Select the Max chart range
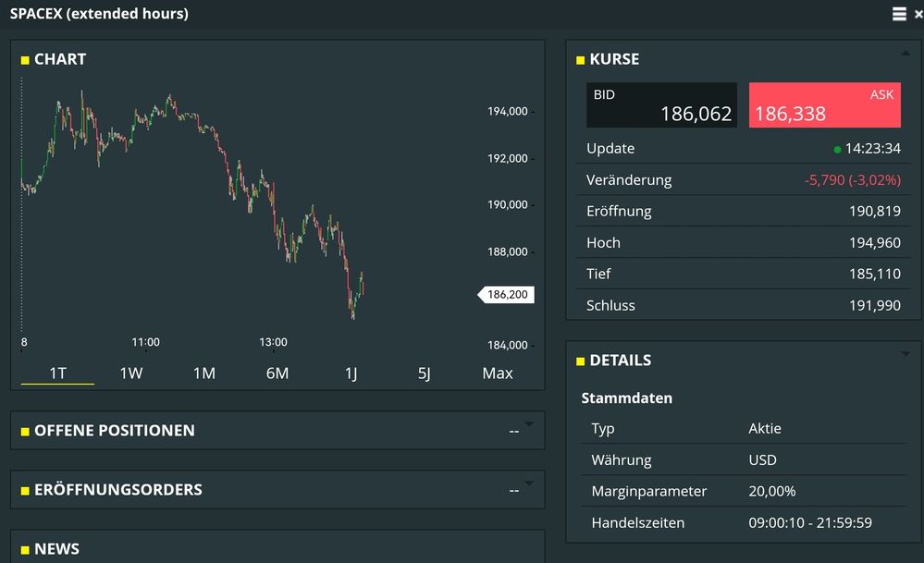The image size is (924, 563). 498,373
